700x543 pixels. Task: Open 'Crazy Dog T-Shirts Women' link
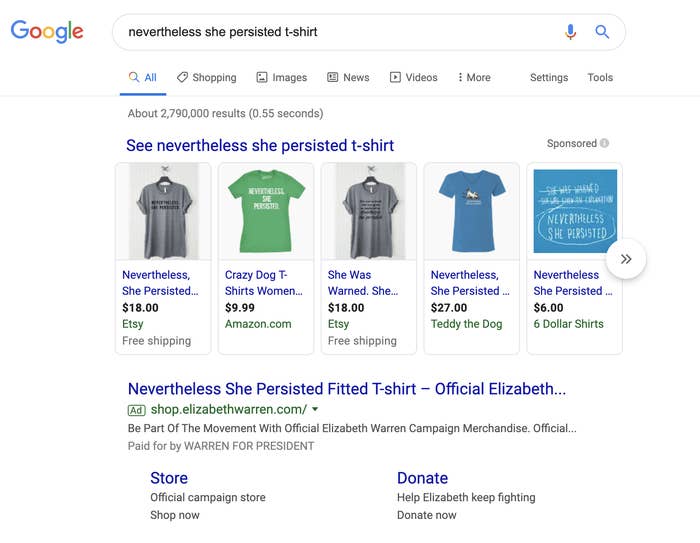[264, 283]
